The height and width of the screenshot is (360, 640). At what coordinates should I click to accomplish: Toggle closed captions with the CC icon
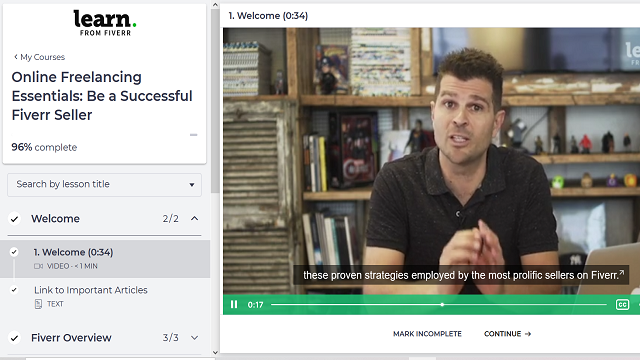click(x=622, y=304)
